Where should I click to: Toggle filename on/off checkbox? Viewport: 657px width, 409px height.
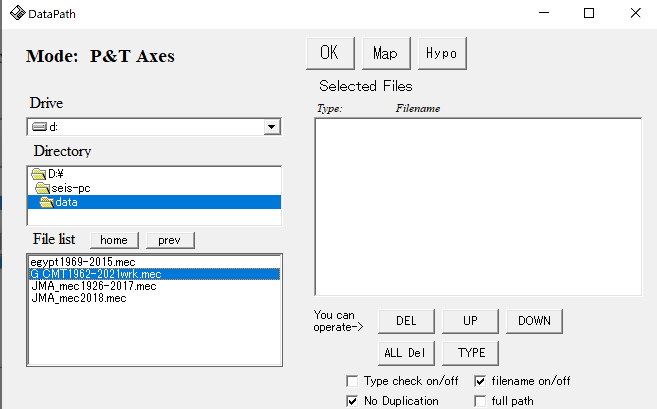[480, 381]
